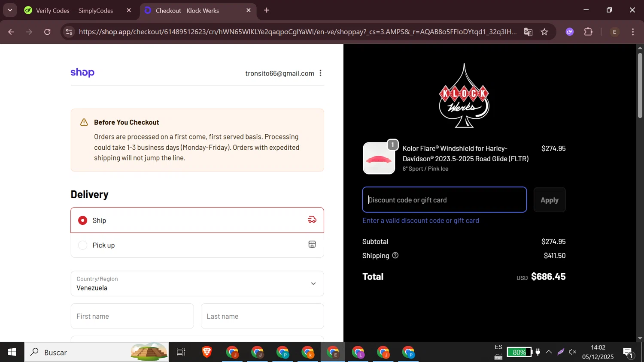The image size is (644, 362).
Task: Click the Buscar taskbar search box
Action: (97, 352)
